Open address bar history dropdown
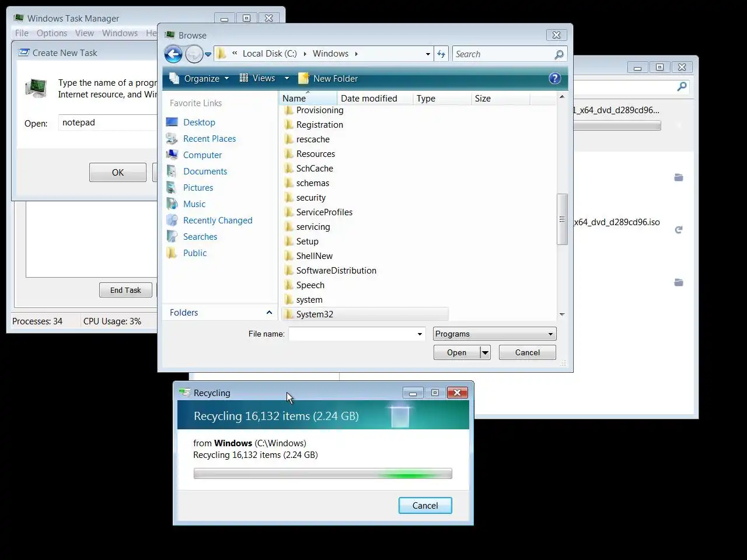The image size is (747, 560). [428, 54]
